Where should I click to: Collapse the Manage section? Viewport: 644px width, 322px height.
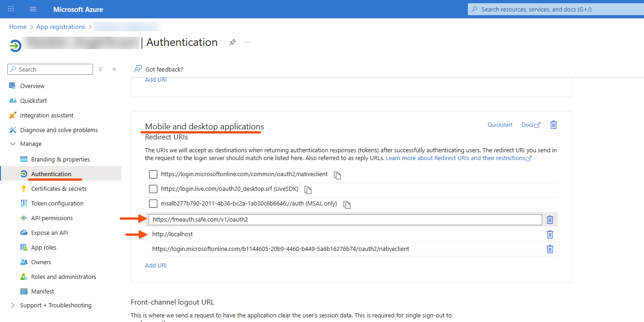(12, 144)
